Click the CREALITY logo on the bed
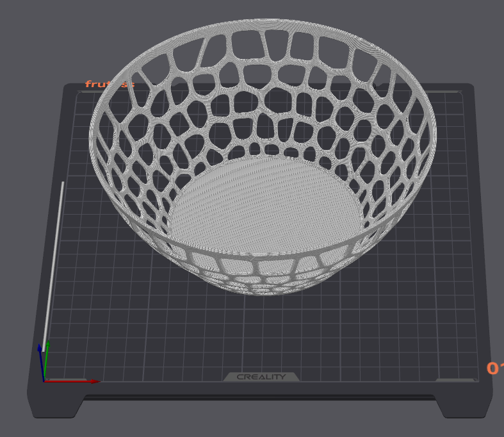Image resolution: width=504 pixels, height=437 pixels. click(261, 377)
